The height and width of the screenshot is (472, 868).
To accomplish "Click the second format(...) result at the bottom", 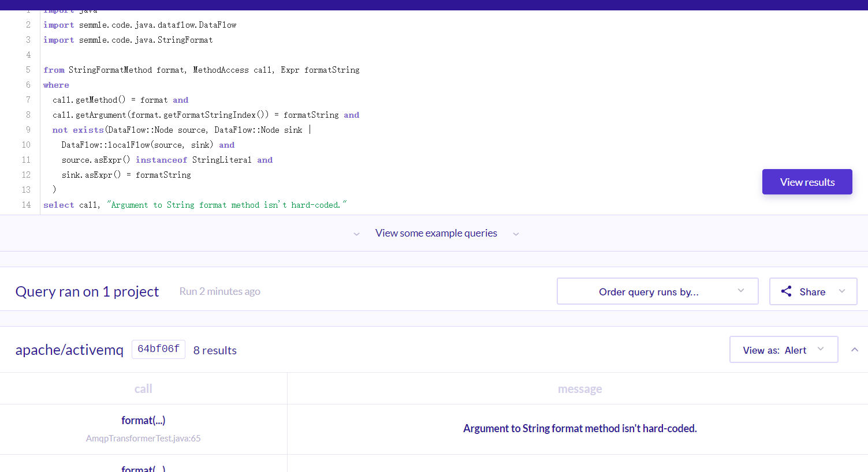I will [x=143, y=469].
